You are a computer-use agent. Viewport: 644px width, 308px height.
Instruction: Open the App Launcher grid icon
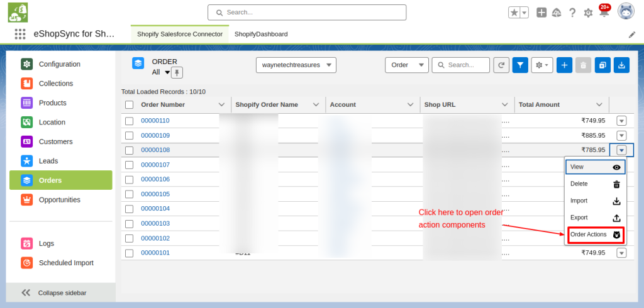[19, 34]
